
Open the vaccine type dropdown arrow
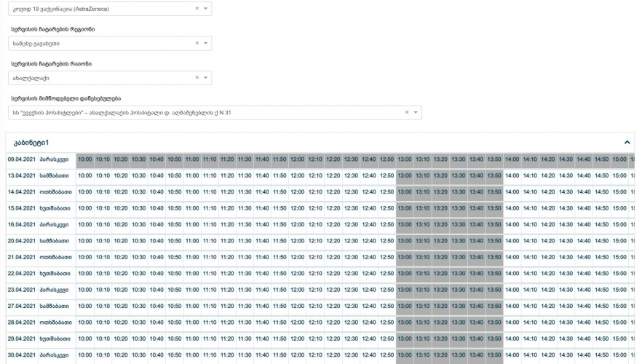coord(206,9)
